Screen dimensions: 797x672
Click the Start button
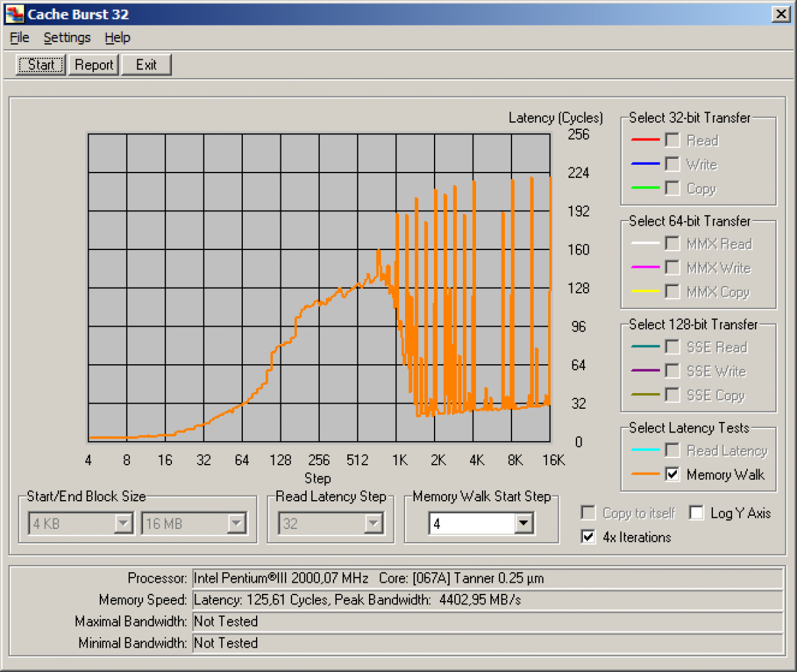click(41, 64)
